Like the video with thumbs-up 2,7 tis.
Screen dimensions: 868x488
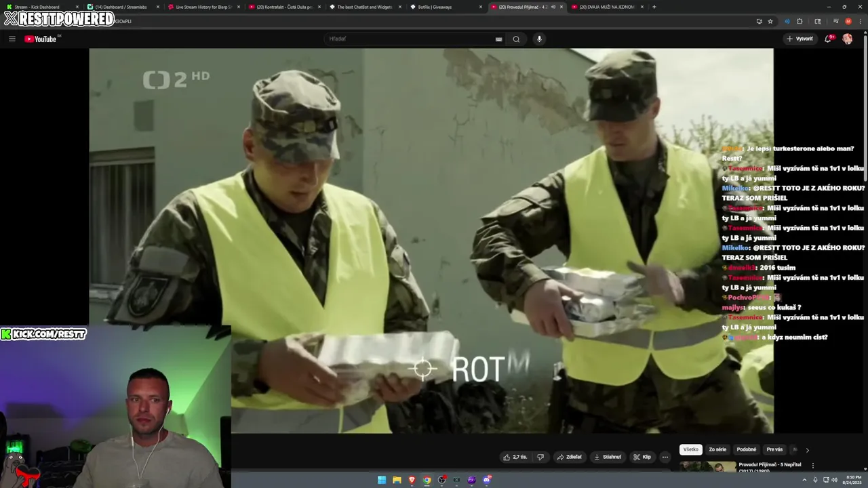coord(515,457)
